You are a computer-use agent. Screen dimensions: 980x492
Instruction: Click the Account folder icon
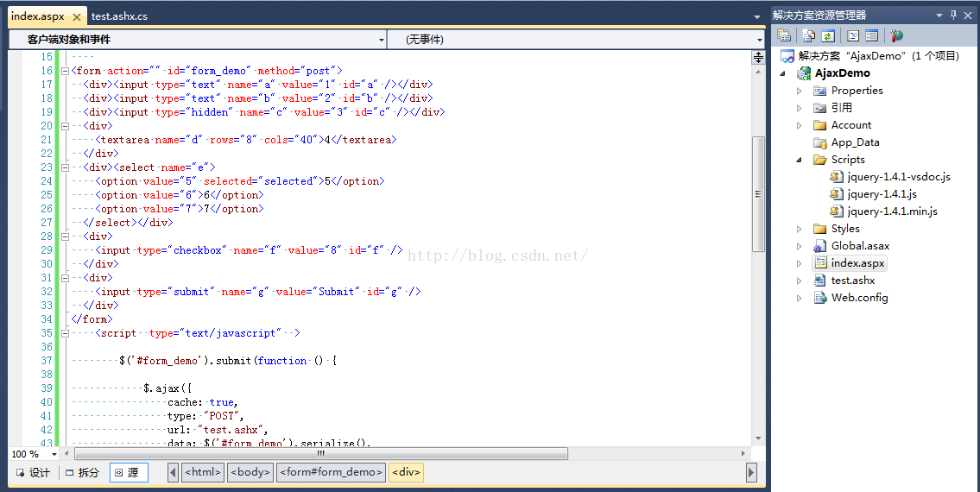coord(820,125)
